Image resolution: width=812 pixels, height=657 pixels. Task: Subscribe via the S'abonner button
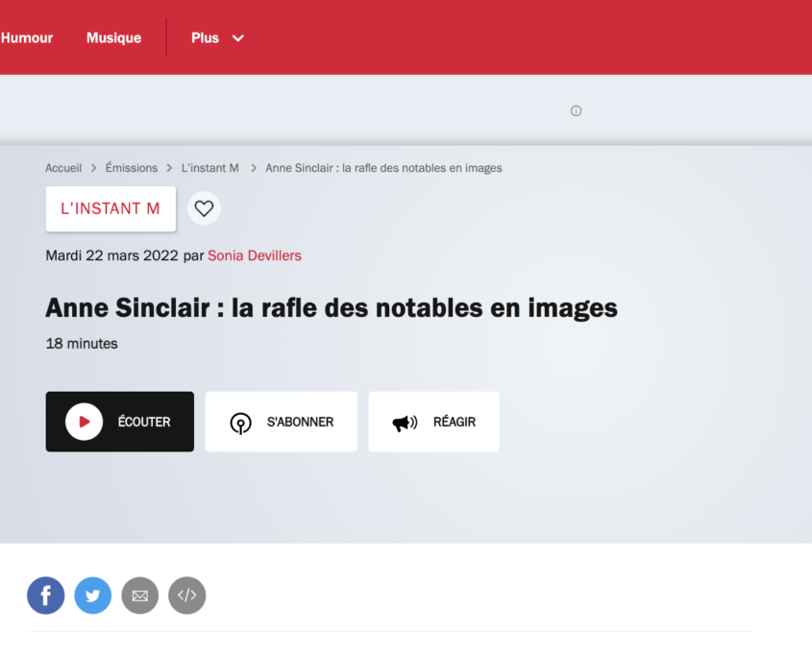point(282,422)
